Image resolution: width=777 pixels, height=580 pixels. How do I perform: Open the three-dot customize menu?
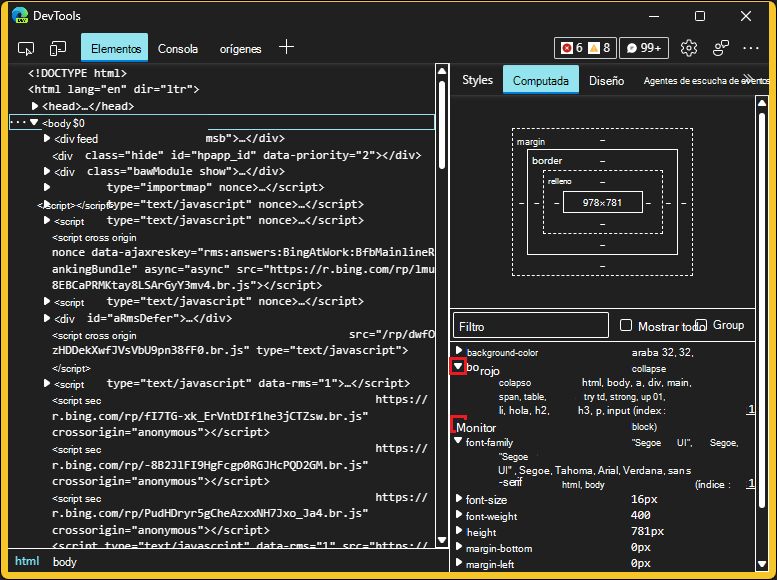751,48
